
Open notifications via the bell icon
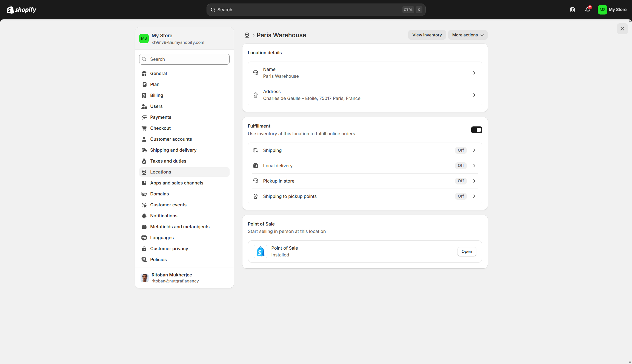point(587,10)
